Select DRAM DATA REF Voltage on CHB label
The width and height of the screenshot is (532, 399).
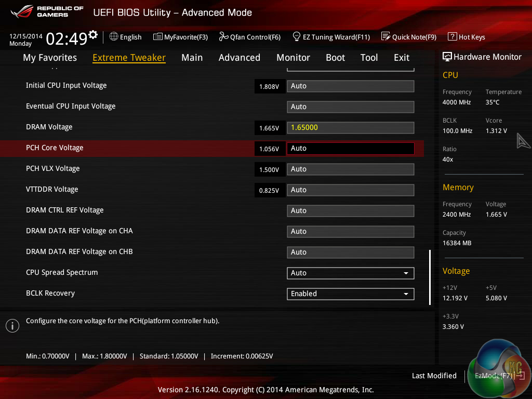point(79,252)
